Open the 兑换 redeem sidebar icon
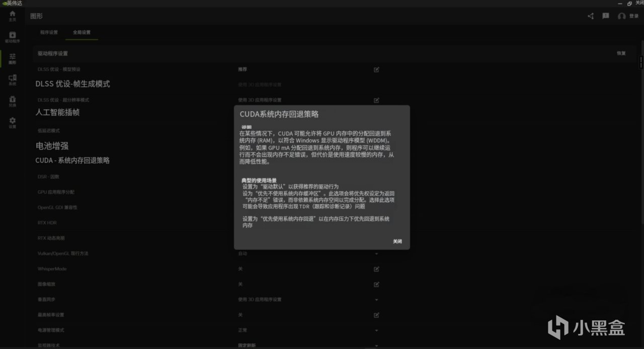 pos(12,102)
